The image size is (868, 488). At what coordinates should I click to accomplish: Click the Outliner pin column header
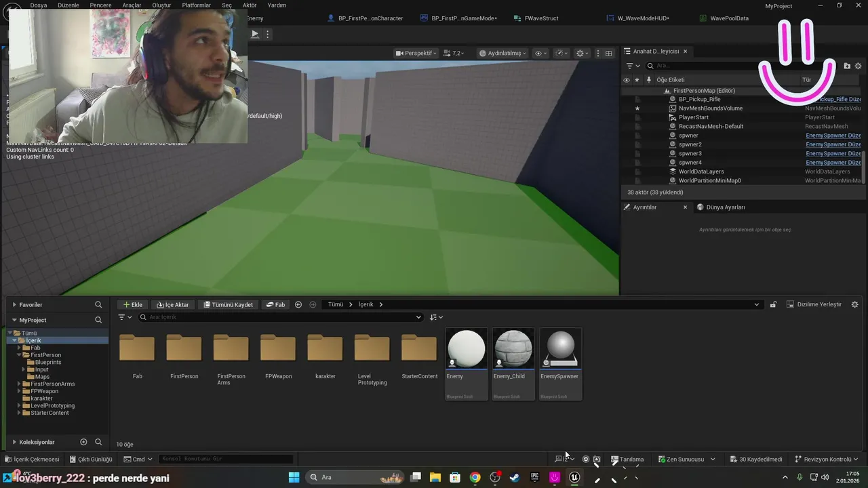point(648,80)
